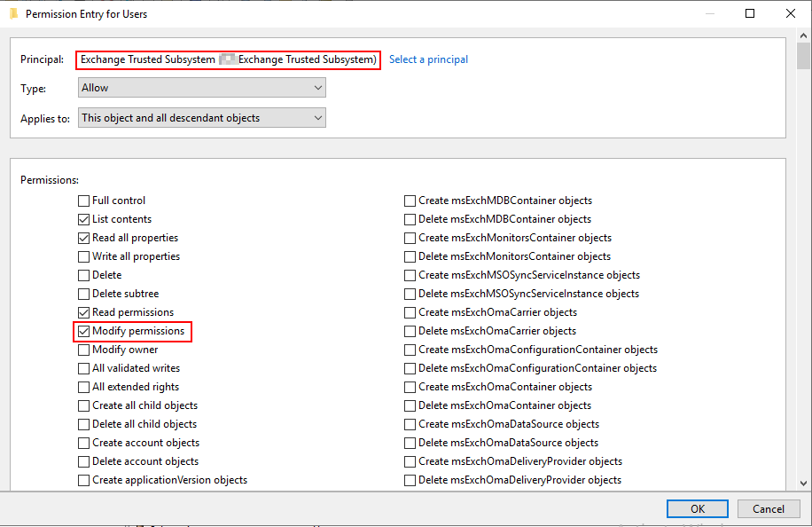Enable Create msExchOmaDeliveryProvider objects
Image resolution: width=812 pixels, height=527 pixels.
(x=410, y=461)
